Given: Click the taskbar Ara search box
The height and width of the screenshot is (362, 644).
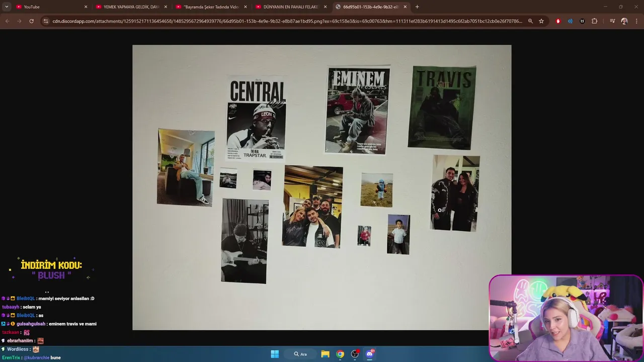Looking at the screenshot, I should coord(300,354).
